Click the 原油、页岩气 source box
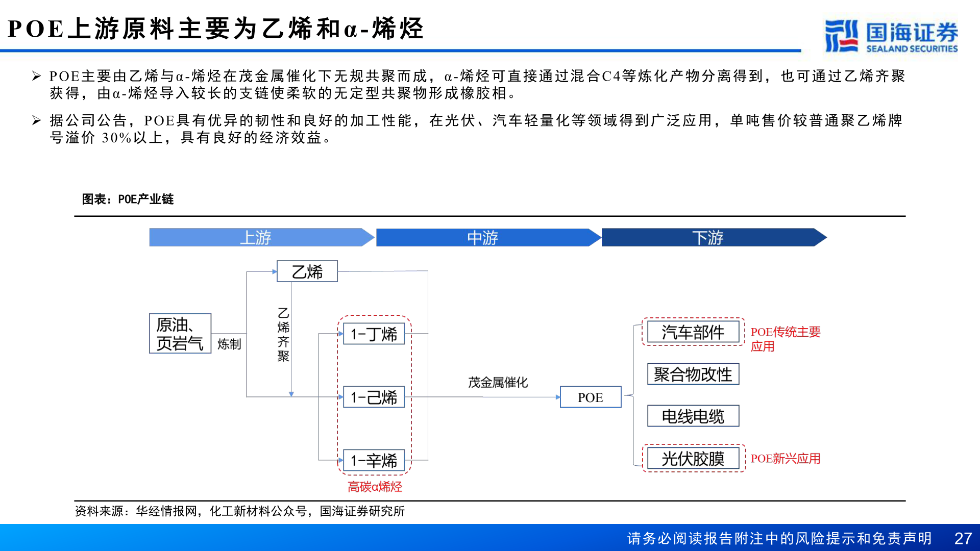980x551 pixels. pos(180,332)
